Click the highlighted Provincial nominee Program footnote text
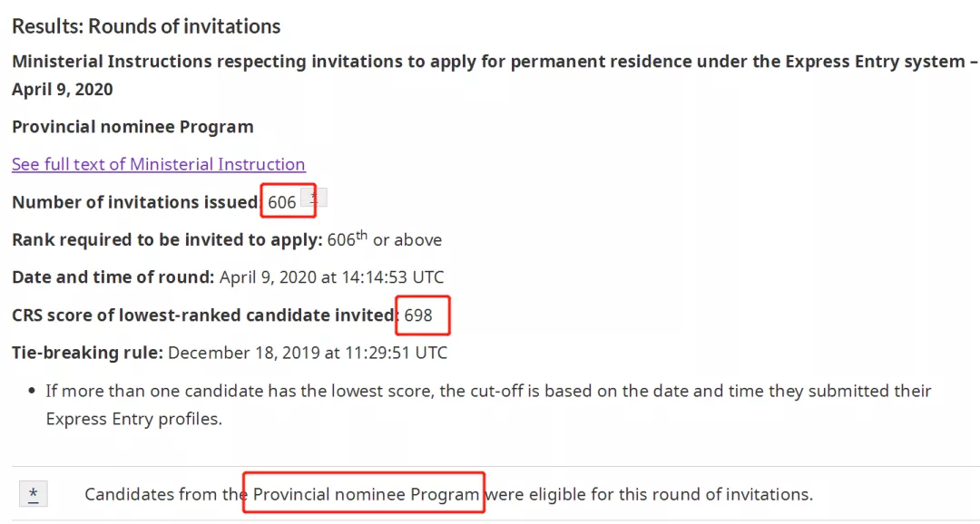980x524 pixels. 367,495
